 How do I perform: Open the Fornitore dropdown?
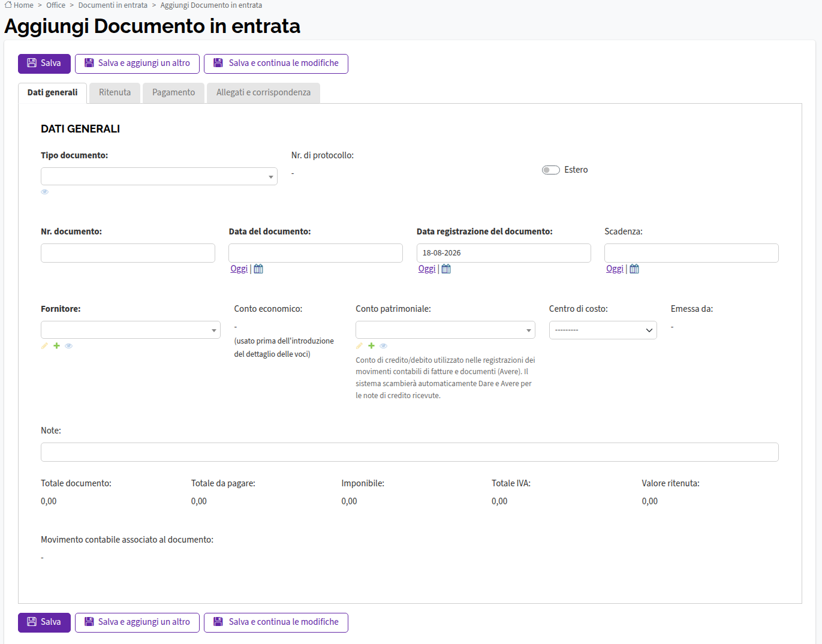[x=131, y=330]
